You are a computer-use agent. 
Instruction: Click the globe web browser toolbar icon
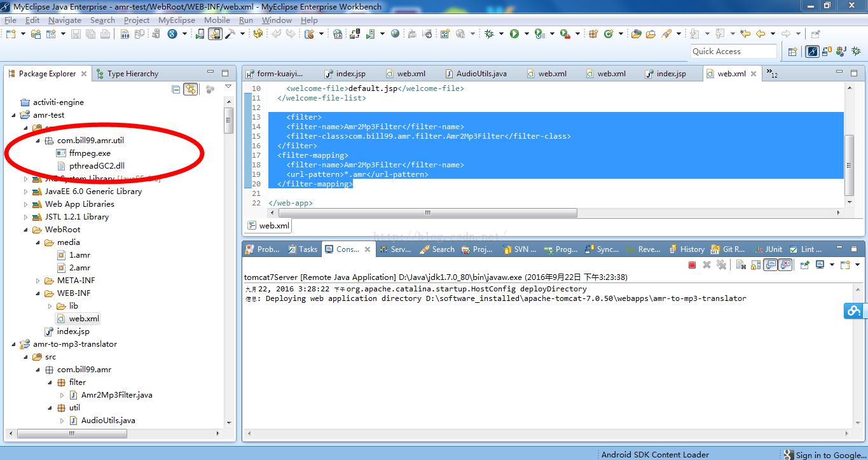[x=395, y=34]
